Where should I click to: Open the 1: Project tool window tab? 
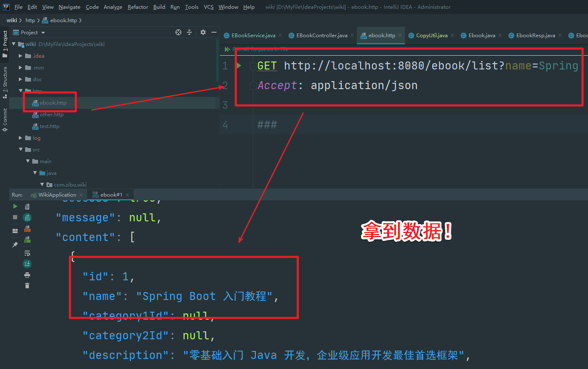point(5,44)
